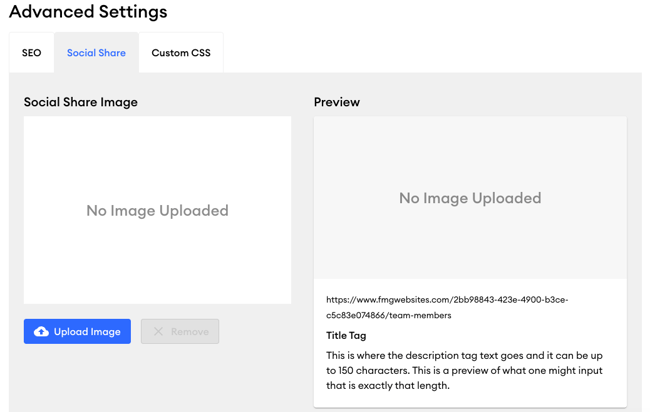Viewport: 650px width, 412px height.
Task: Click the Advanced Settings heading
Action: (x=88, y=11)
